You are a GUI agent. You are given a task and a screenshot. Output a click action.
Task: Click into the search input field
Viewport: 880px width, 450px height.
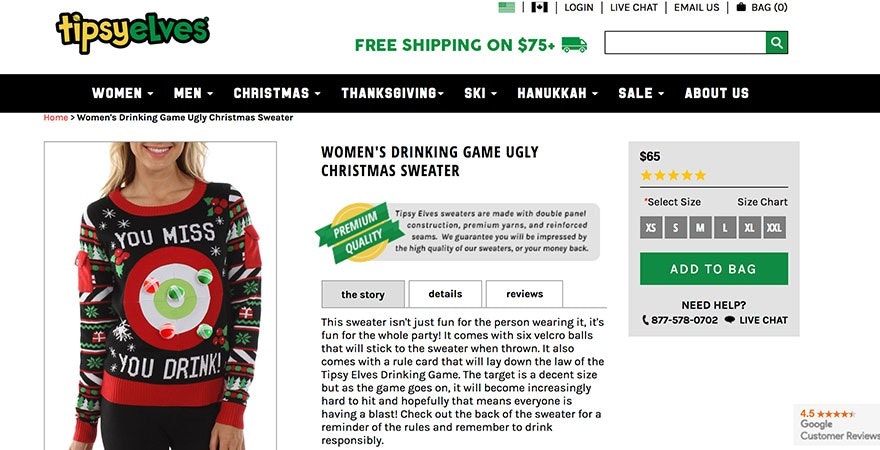click(685, 43)
